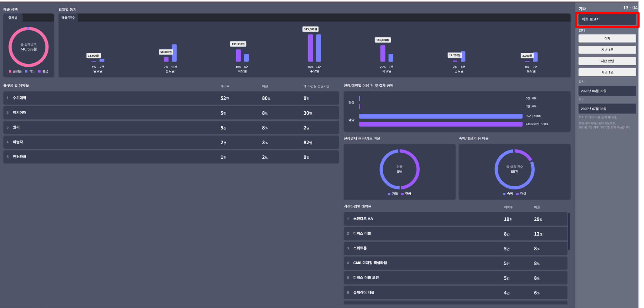The height and width of the screenshot is (308, 644).
Task: Select the 지난 한달 filter
Action: [607, 61]
